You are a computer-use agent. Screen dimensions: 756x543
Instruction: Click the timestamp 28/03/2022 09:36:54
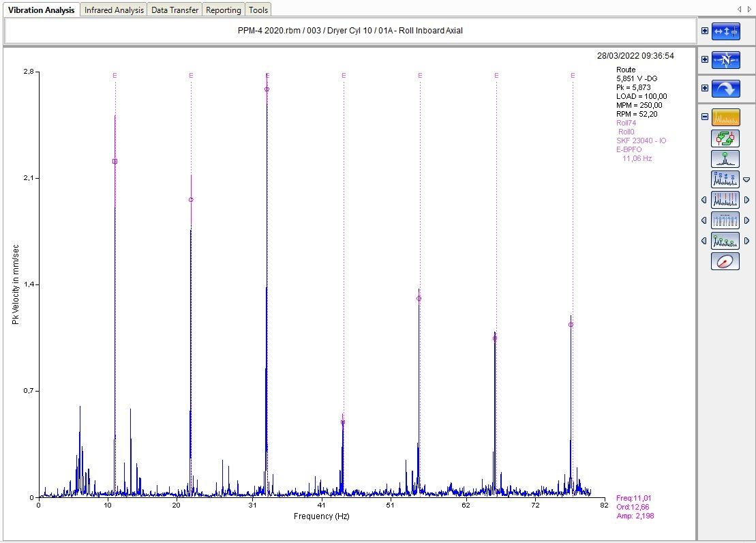[x=635, y=56]
